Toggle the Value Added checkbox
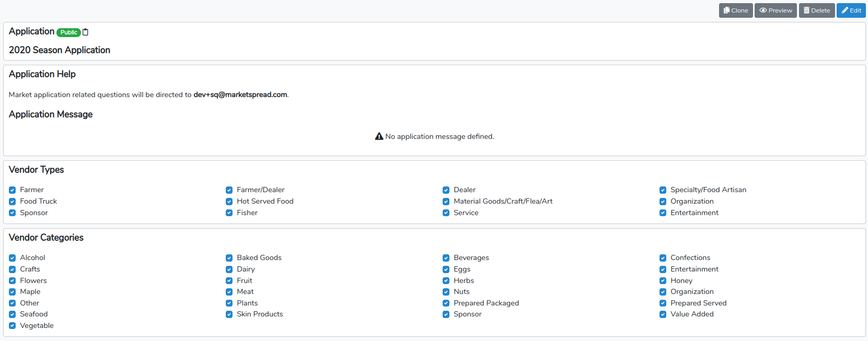 (663, 314)
